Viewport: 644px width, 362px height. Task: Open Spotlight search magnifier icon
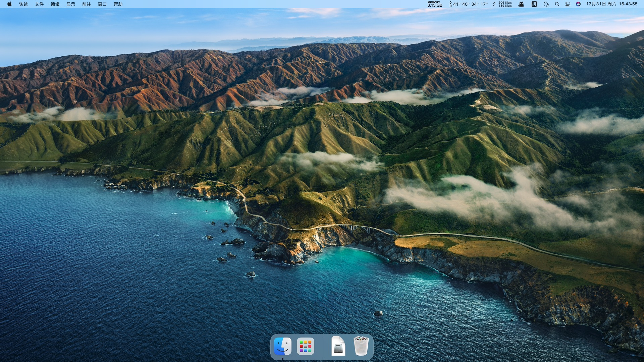pyautogui.click(x=557, y=4)
